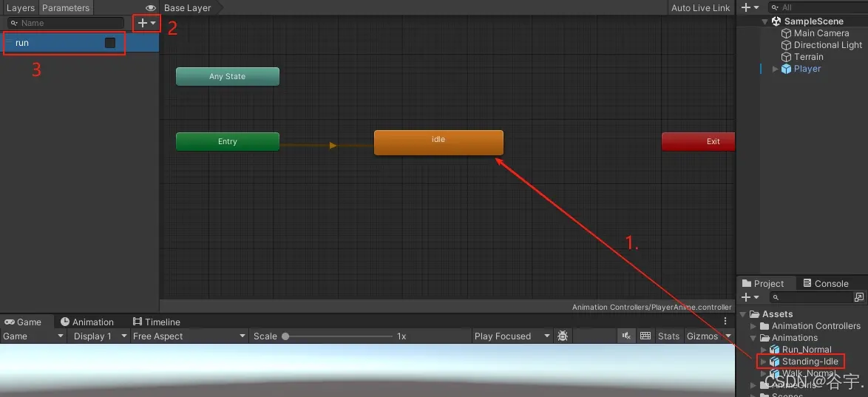Open the add parameter plus dropdown
This screenshot has width=868, height=397.
click(146, 23)
